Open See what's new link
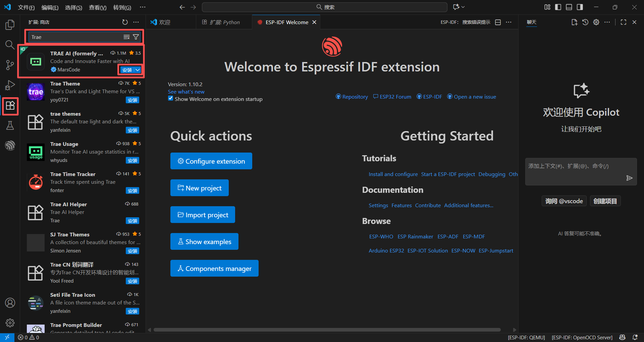The height and width of the screenshot is (342, 644). (186, 92)
